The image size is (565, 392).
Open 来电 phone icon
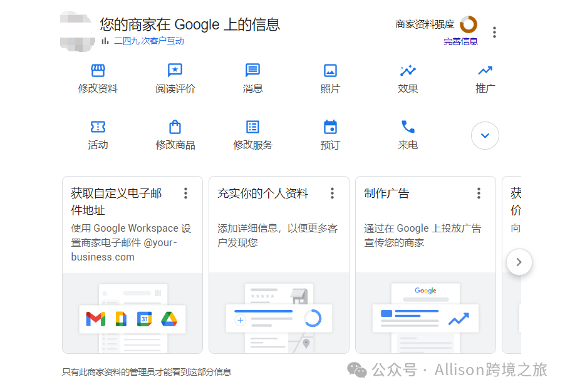(408, 126)
